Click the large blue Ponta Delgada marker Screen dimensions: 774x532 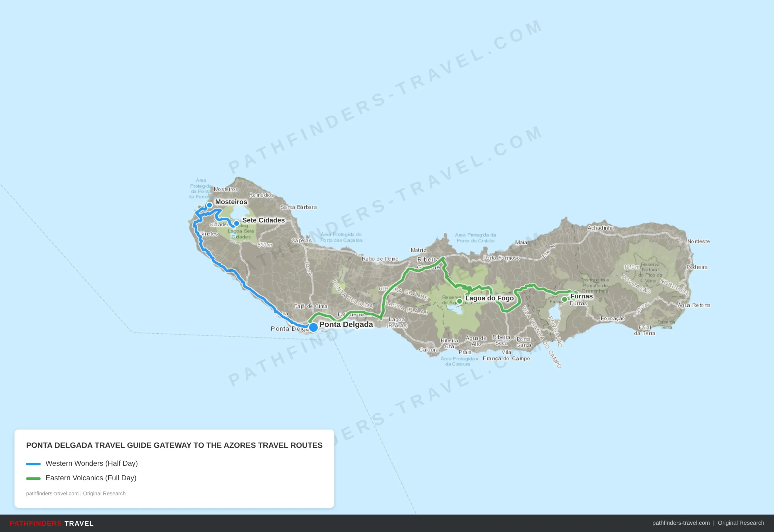pyautogui.click(x=313, y=327)
